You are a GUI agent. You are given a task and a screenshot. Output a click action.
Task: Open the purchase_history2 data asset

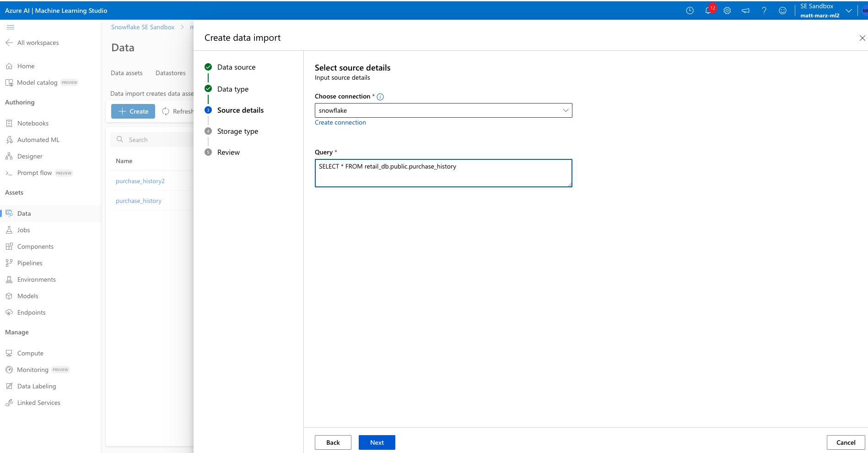pyautogui.click(x=140, y=181)
